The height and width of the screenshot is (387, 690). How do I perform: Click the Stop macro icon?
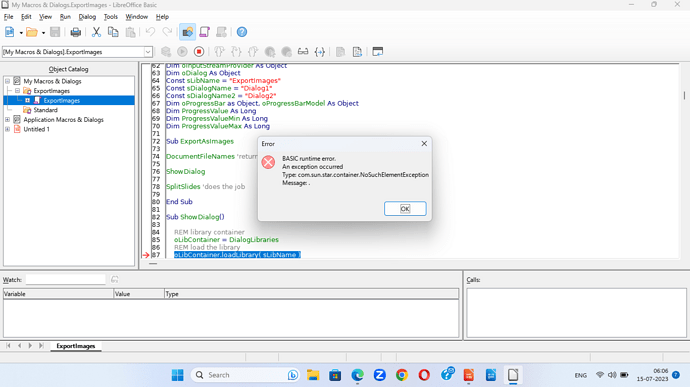tap(199, 52)
